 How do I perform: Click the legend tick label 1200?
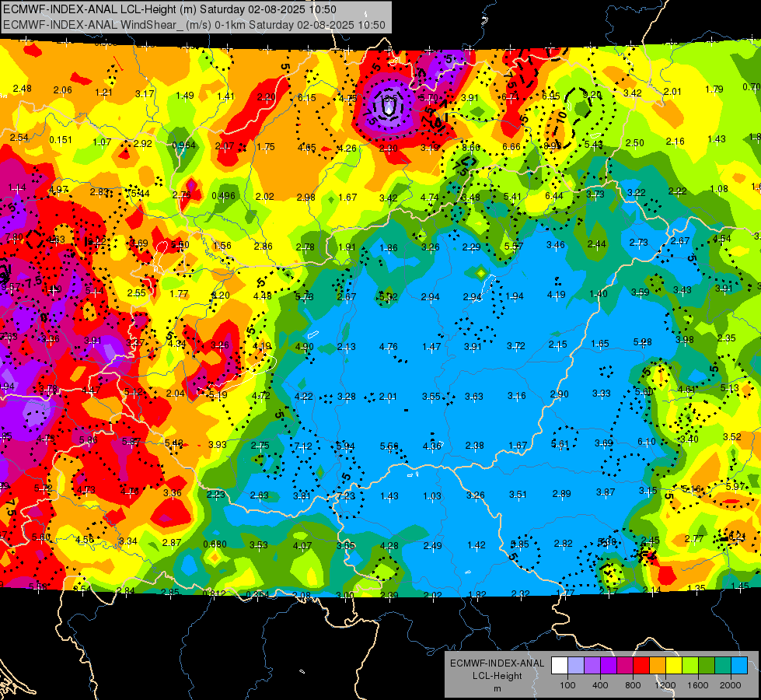[x=665, y=685]
